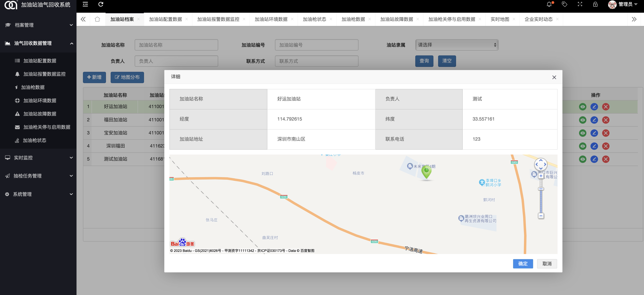The height and width of the screenshot is (295, 644).
Task: Open the 加油枪状态 tab
Action: (315, 19)
